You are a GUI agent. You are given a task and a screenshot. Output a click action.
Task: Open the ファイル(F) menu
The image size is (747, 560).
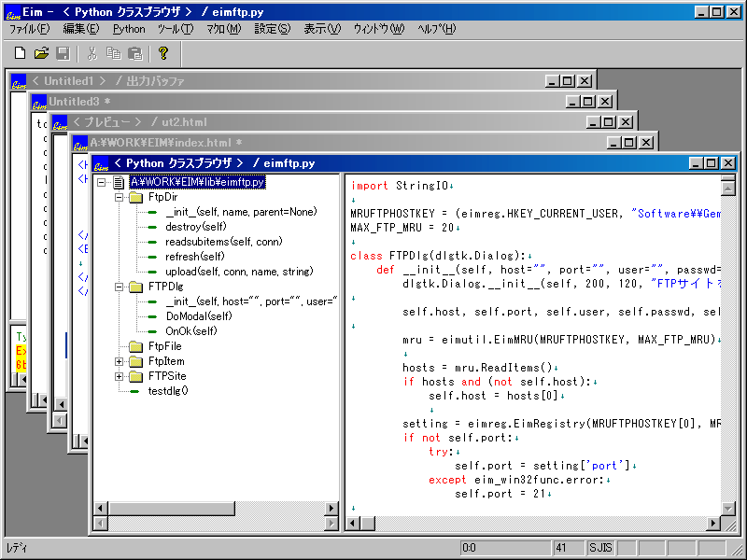[x=30, y=29]
